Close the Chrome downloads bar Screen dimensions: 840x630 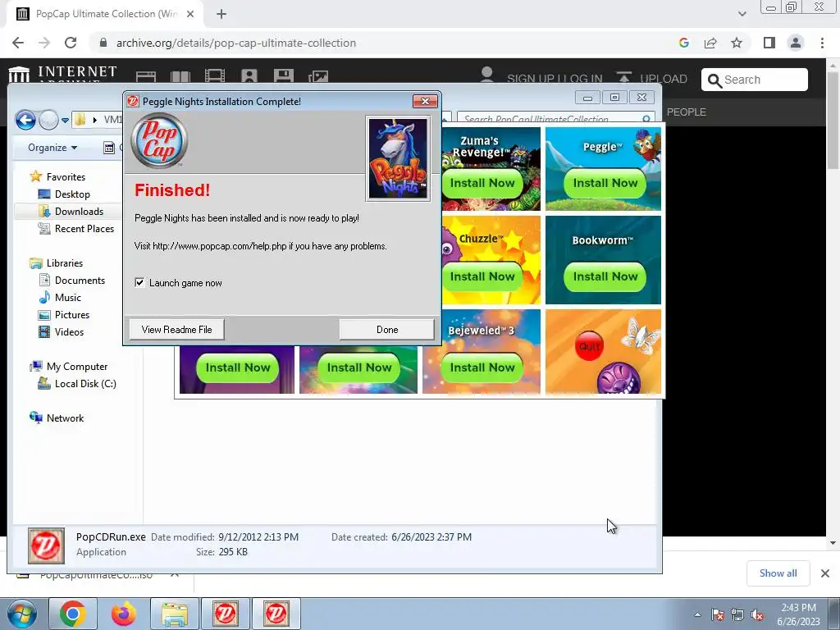pos(825,573)
